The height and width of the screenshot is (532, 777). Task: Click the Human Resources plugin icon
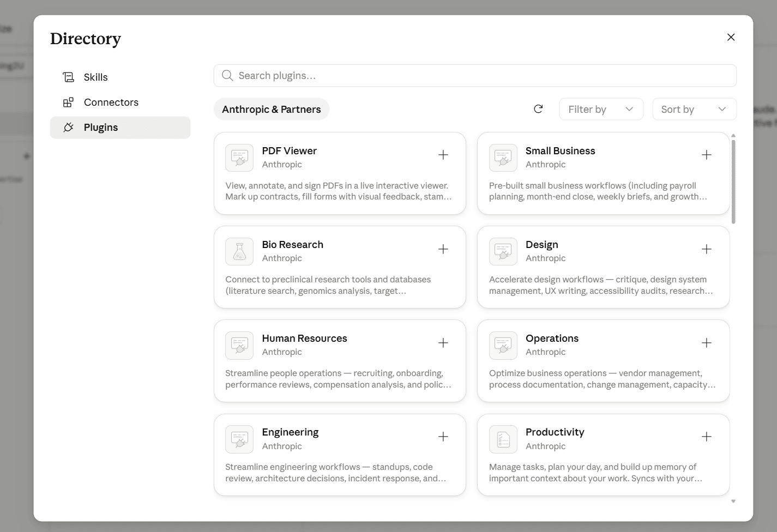click(x=239, y=346)
